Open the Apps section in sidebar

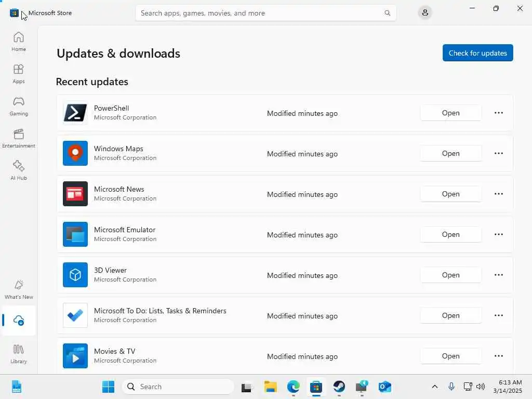[x=19, y=74]
